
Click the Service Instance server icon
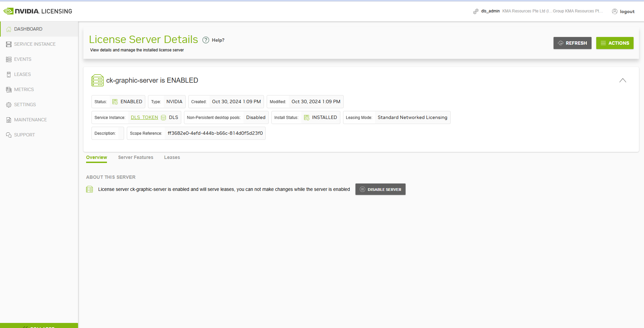point(9,44)
